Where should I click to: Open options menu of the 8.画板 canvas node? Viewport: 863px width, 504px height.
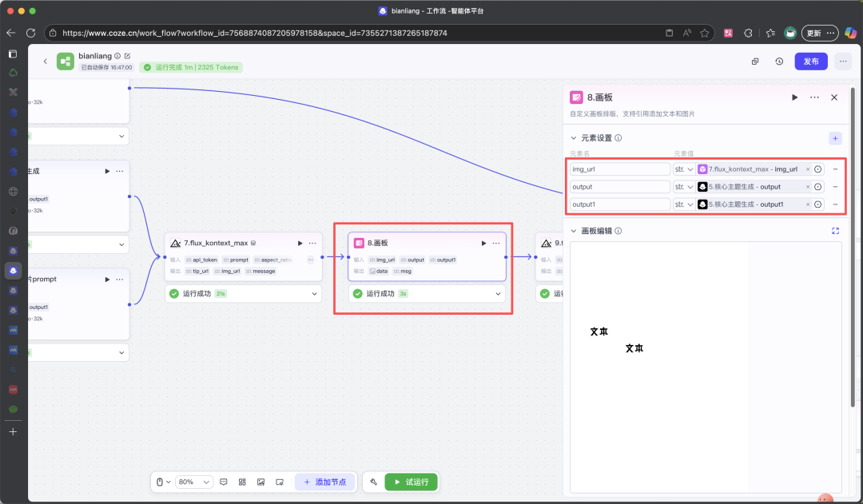pos(496,243)
